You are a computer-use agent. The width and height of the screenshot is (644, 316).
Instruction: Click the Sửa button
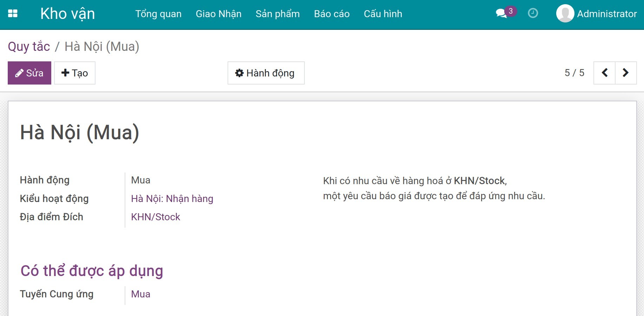point(29,73)
